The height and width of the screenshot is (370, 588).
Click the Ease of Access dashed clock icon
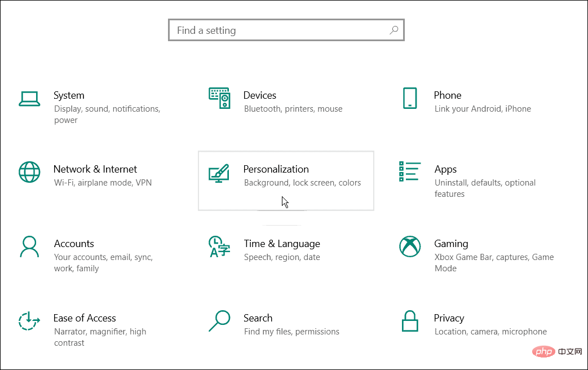coord(29,321)
